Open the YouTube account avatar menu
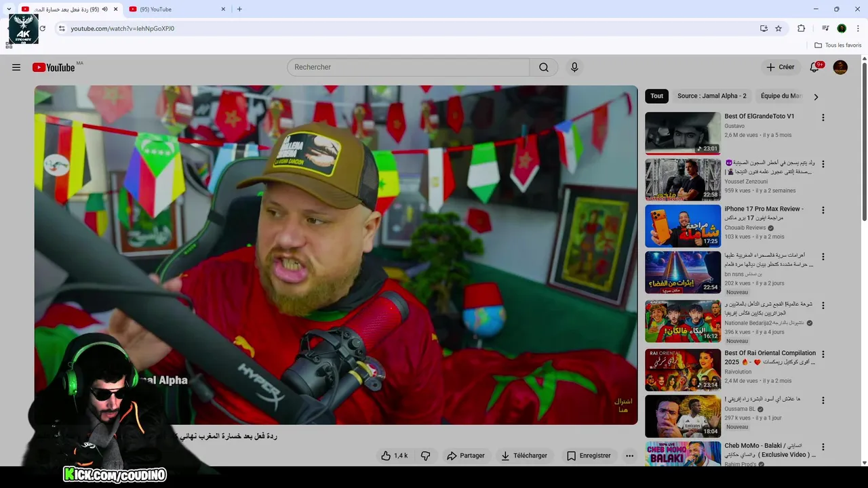868x488 pixels. (x=840, y=67)
